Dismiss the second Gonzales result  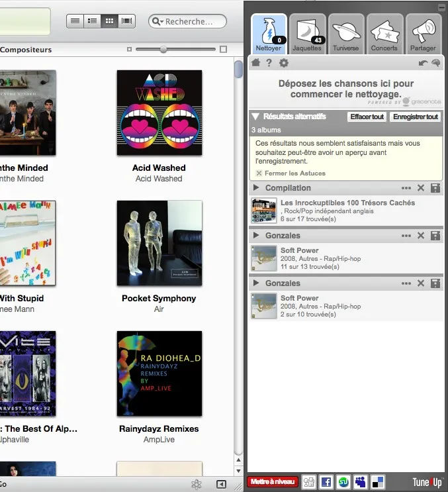[421, 283]
